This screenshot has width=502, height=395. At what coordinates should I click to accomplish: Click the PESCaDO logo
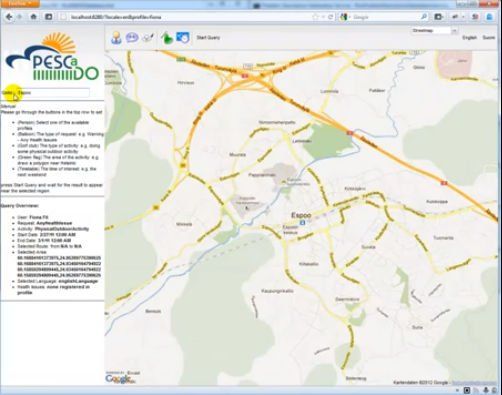(x=53, y=56)
